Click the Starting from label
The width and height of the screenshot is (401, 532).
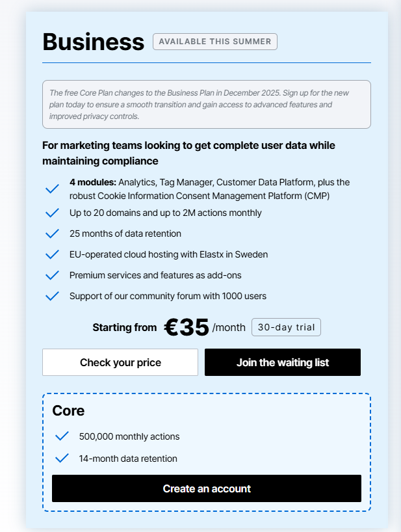tap(124, 327)
